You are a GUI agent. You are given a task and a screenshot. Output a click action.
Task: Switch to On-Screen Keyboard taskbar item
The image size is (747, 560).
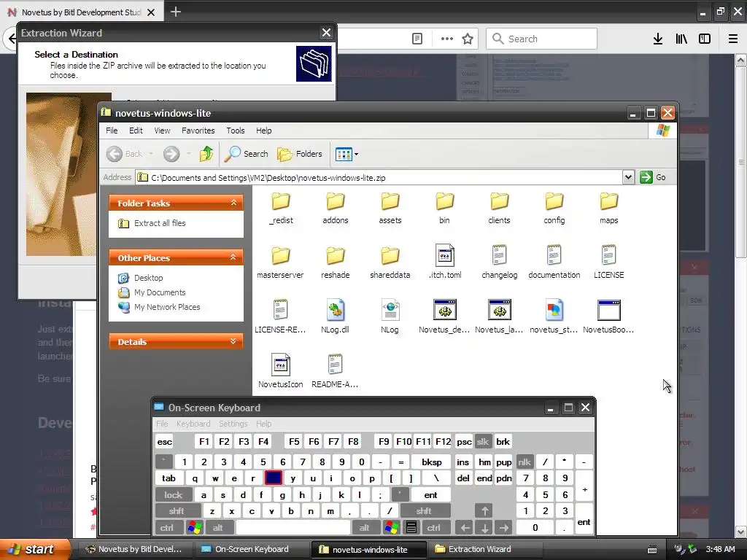tap(252, 549)
